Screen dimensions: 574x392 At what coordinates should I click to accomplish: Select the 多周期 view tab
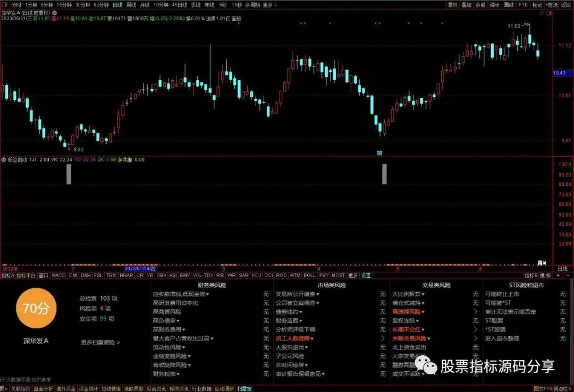coord(252,5)
